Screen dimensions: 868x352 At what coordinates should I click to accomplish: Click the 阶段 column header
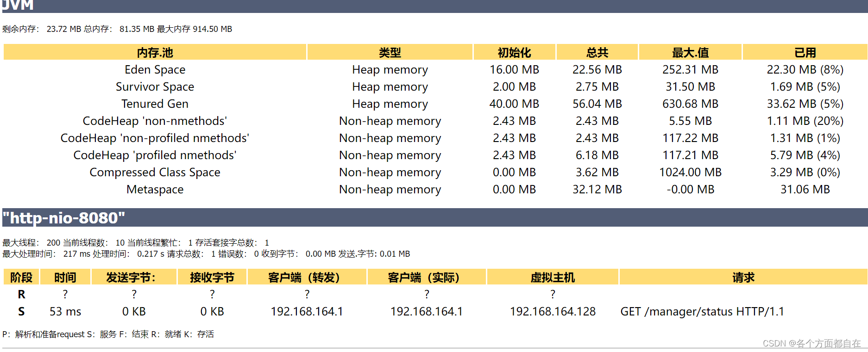[x=21, y=277]
